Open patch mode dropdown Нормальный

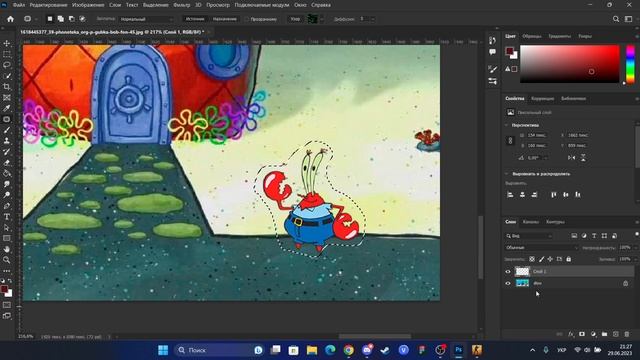[146, 19]
